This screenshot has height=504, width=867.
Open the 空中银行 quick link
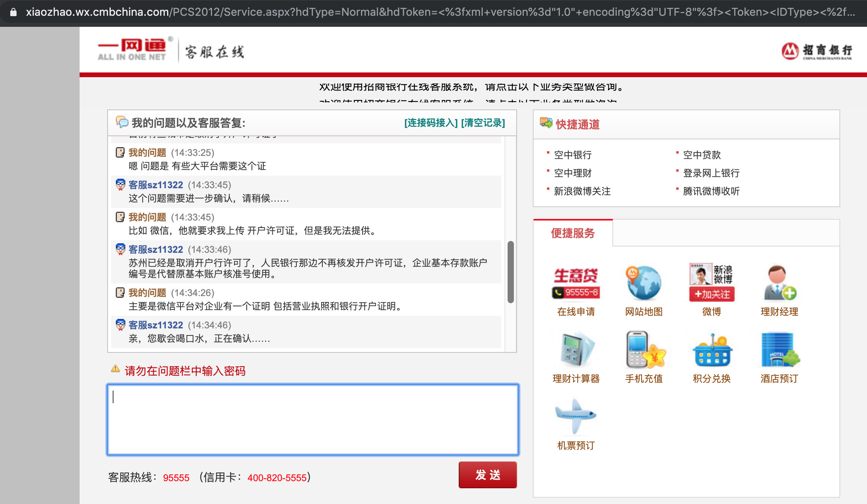tap(573, 155)
